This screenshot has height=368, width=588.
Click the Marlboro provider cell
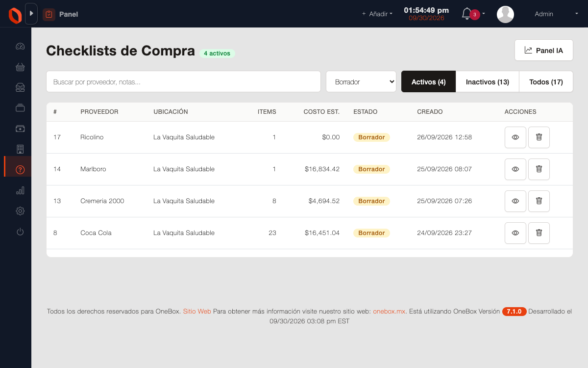(x=93, y=169)
